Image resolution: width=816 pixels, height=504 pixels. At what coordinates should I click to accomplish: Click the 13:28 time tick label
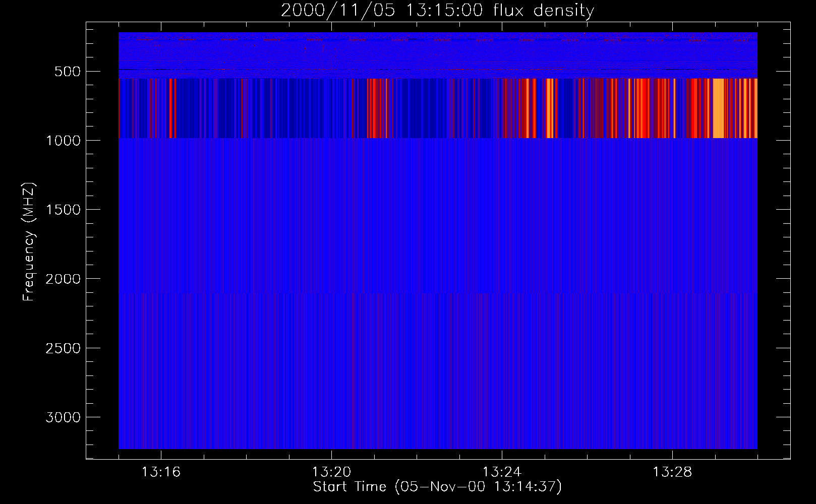click(x=672, y=472)
